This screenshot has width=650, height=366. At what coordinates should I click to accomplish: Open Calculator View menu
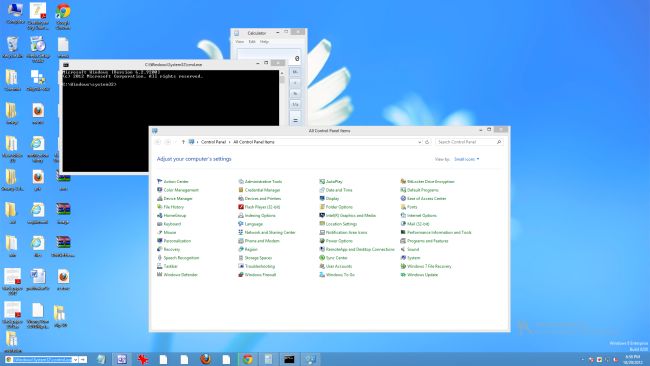tap(240, 42)
